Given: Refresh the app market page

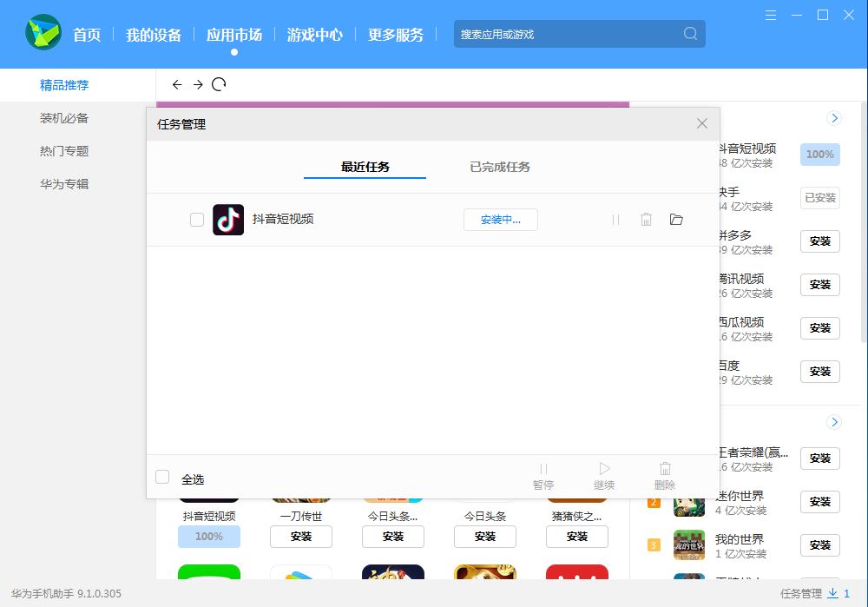Looking at the screenshot, I should [219, 84].
